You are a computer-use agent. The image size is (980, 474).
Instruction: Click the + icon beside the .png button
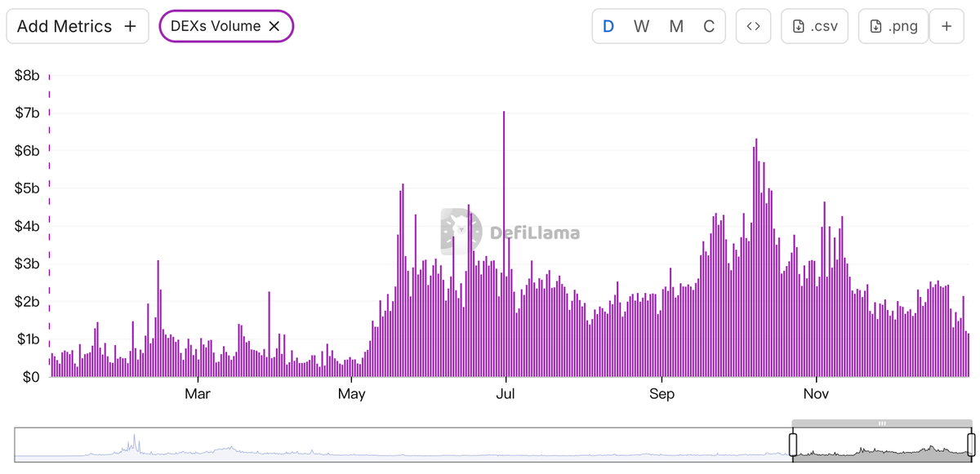(947, 25)
